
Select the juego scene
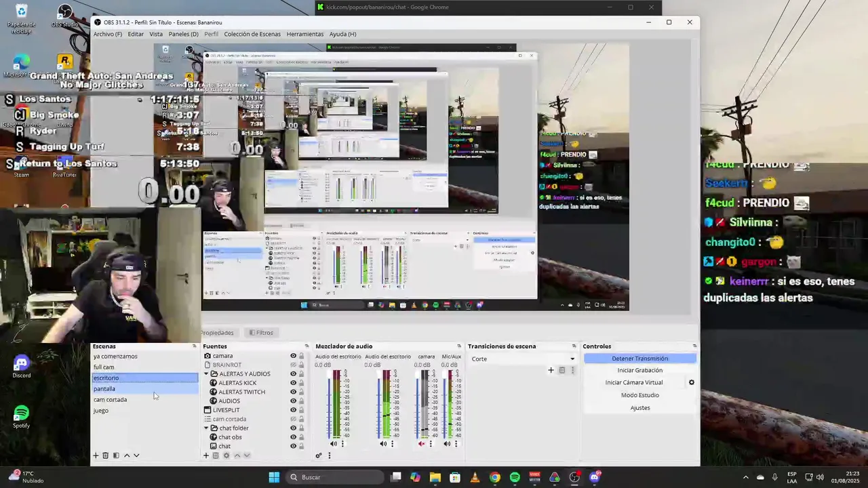[x=145, y=411]
